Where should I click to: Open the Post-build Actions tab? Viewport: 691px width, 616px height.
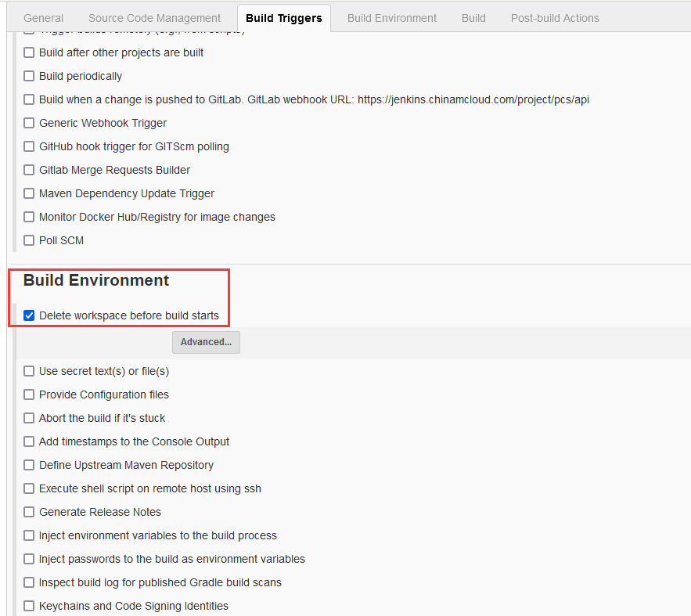(555, 18)
